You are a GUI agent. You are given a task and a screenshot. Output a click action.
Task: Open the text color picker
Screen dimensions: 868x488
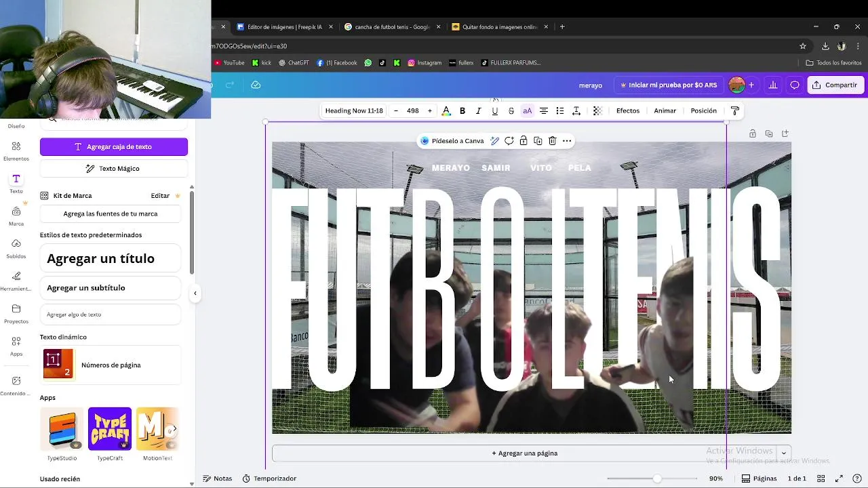tap(446, 110)
